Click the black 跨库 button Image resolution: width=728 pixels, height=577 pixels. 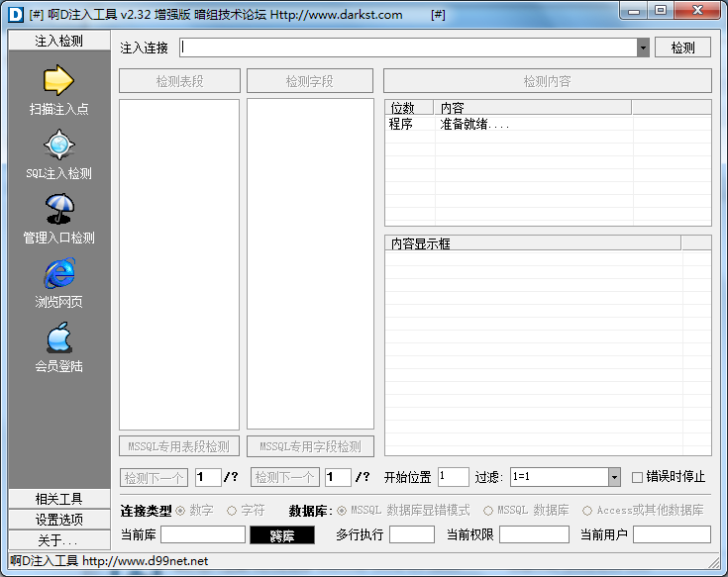pos(282,534)
